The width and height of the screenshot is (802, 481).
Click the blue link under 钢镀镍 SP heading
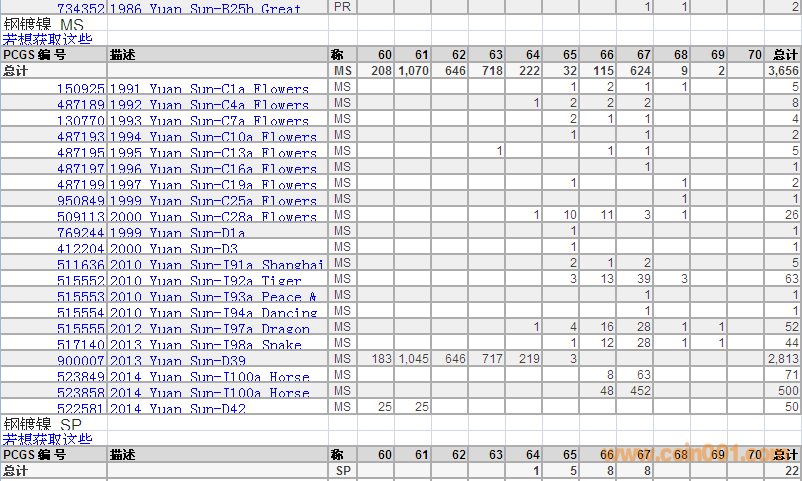click(47, 438)
